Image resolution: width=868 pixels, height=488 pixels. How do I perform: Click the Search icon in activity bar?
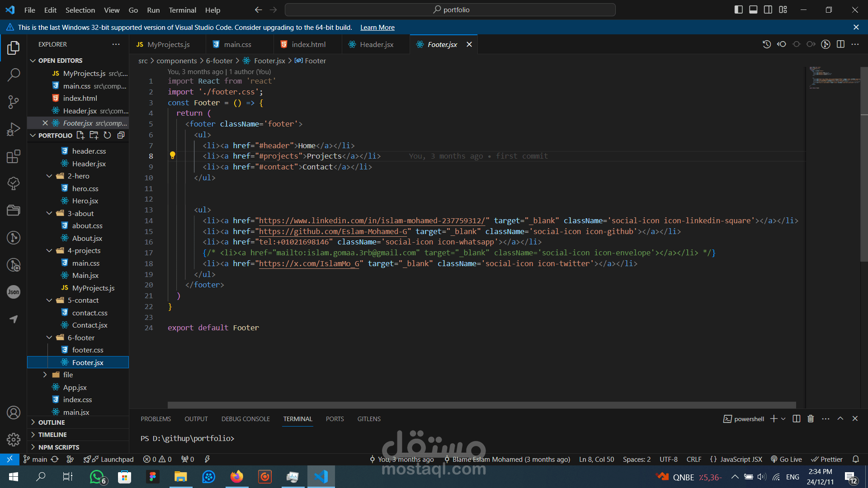click(14, 75)
